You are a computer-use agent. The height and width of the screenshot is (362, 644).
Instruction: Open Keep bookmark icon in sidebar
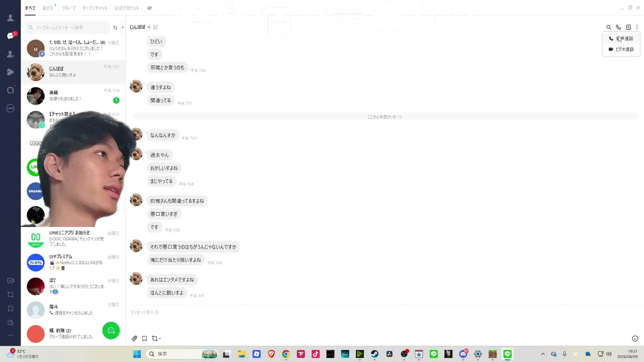pos(10,308)
